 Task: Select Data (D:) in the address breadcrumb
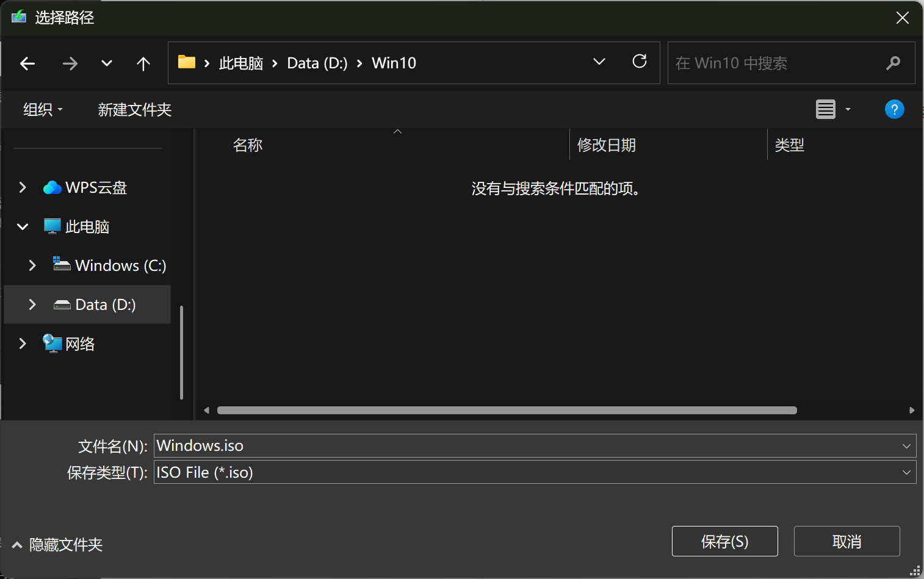tap(317, 63)
